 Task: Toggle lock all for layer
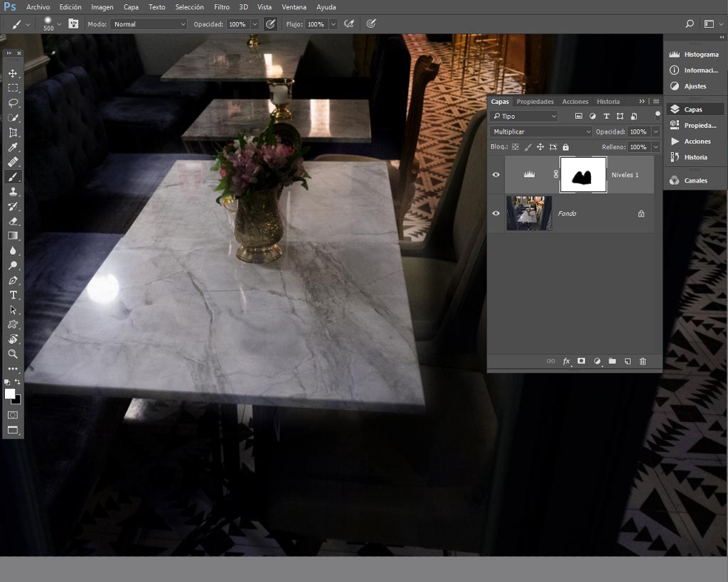click(565, 147)
